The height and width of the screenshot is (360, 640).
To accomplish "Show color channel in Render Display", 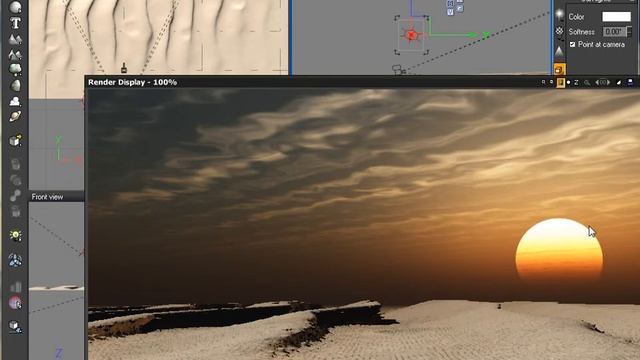I will point(560,82).
